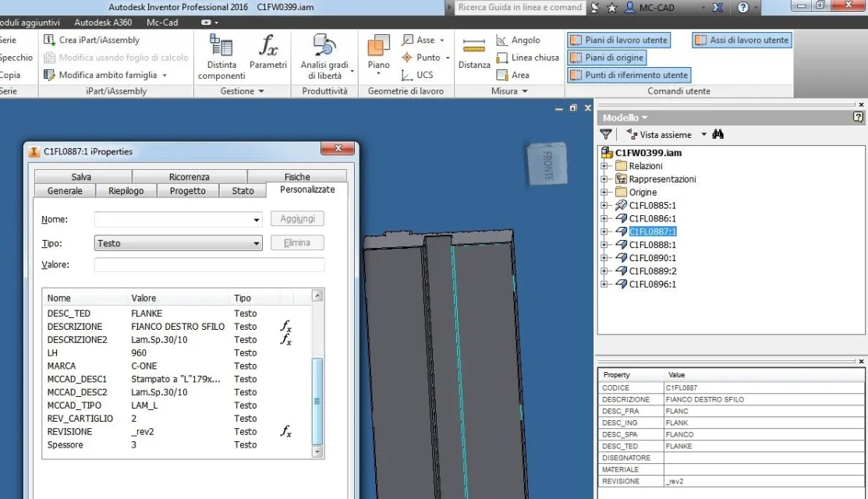The height and width of the screenshot is (499, 868).
Task: Open the model browser filter icon
Action: click(x=606, y=134)
